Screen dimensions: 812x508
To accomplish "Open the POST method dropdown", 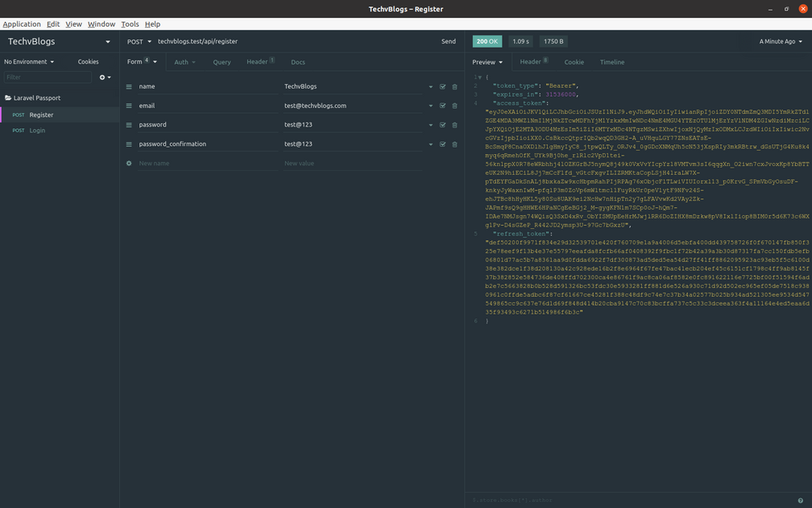I will pos(138,41).
